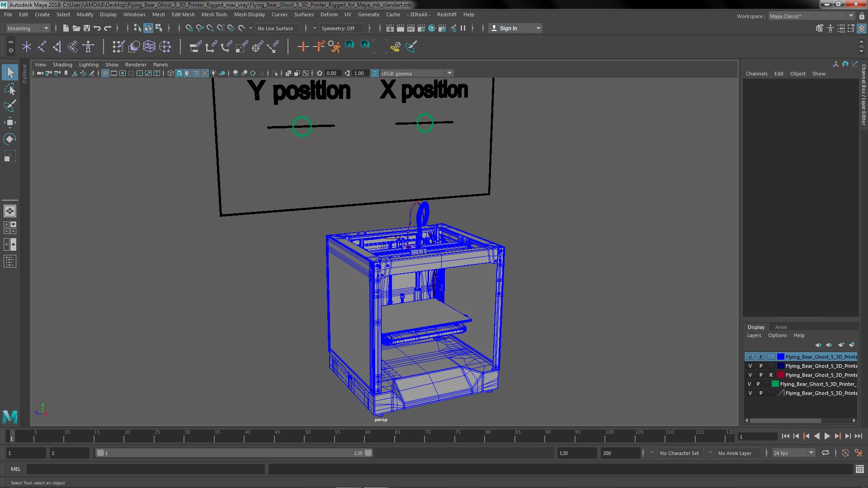Switch to the Anim layer tab

click(781, 327)
